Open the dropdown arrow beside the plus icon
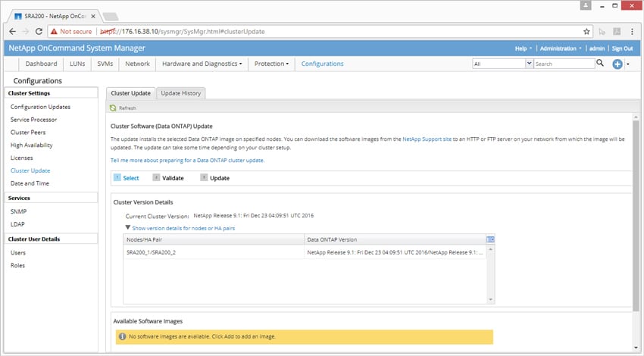The height and width of the screenshot is (356, 644). pyautogui.click(x=627, y=64)
